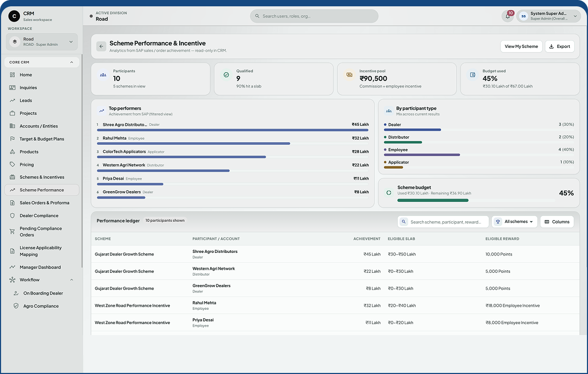Collapse the CORE CRM section
The image size is (588, 374).
[x=72, y=62]
